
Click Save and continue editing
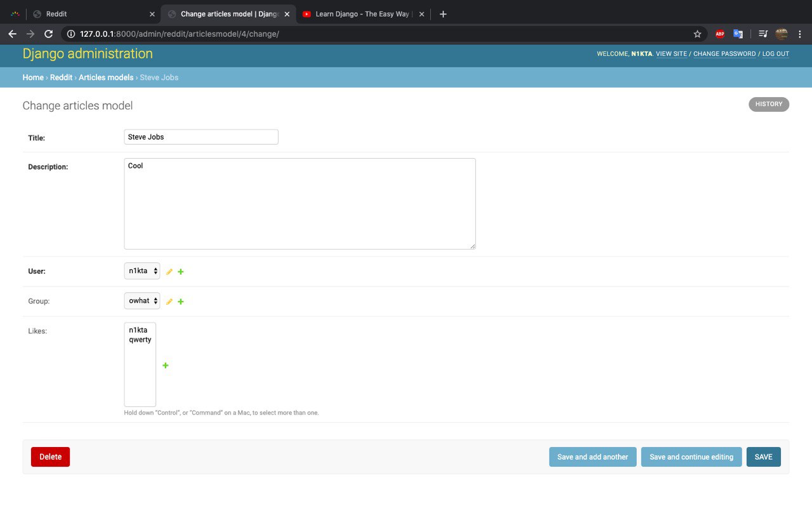691,457
